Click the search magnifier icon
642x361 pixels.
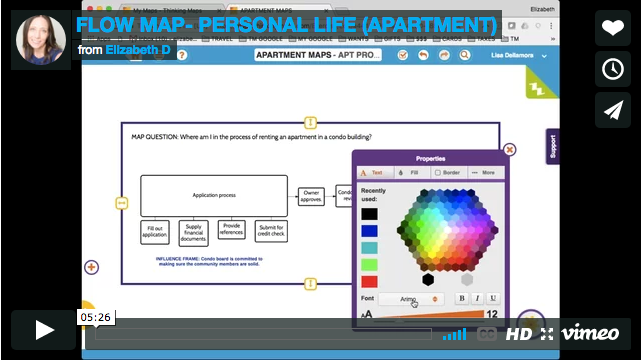(464, 55)
